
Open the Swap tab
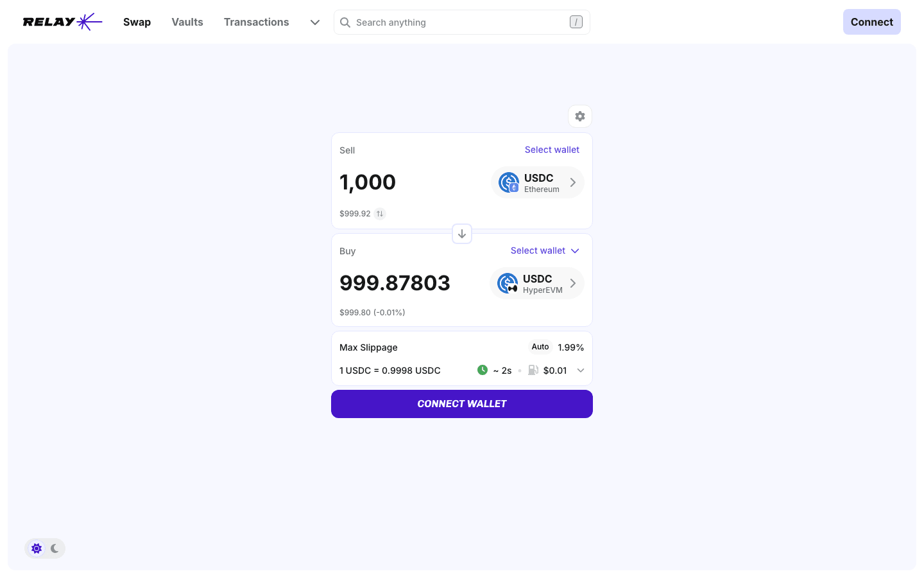[x=137, y=22]
